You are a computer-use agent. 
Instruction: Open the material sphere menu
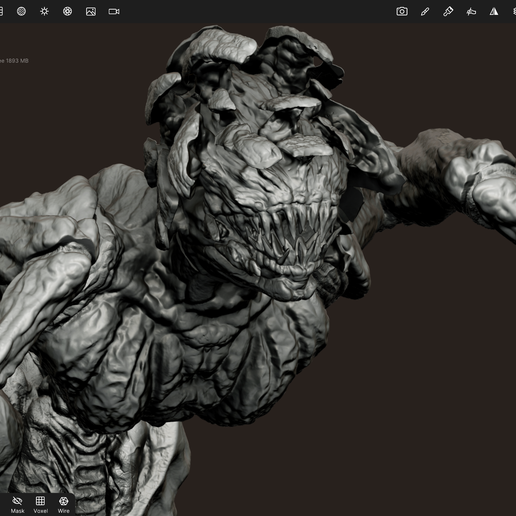click(21, 11)
